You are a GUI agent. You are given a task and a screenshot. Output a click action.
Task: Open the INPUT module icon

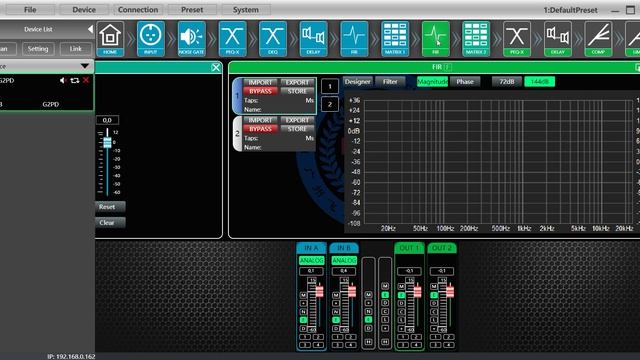tap(151, 39)
